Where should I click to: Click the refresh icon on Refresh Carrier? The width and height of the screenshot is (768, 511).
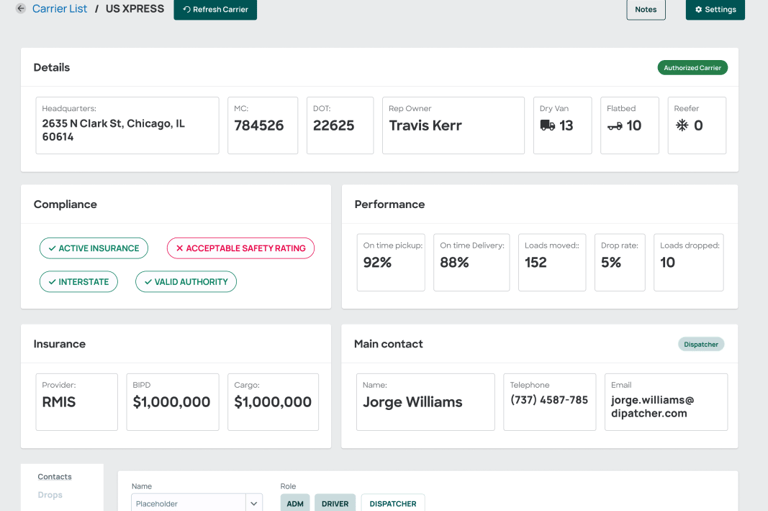point(186,10)
